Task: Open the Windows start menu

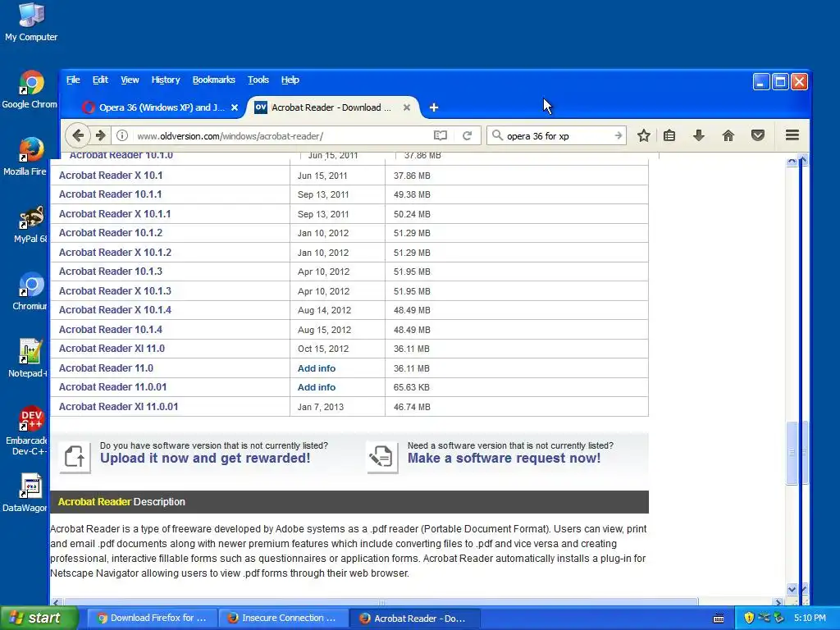Action: (39, 619)
